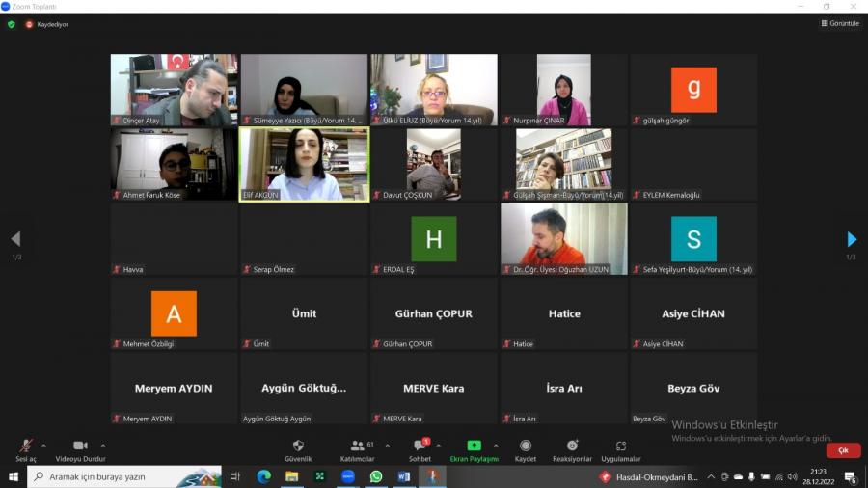Open video options arrow beside Videoyu Durdur
Viewport: 868px width, 488px height.
pos(103,446)
